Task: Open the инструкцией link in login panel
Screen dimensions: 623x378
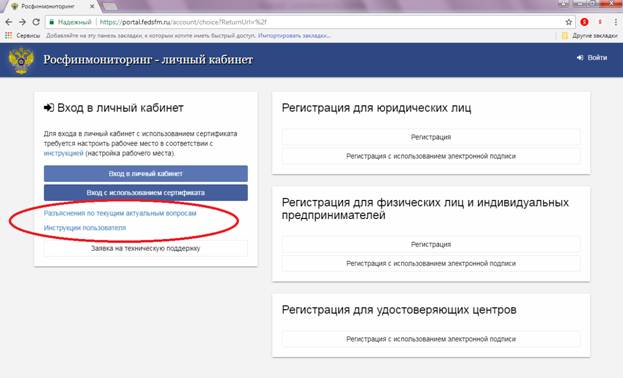Action: (x=64, y=153)
